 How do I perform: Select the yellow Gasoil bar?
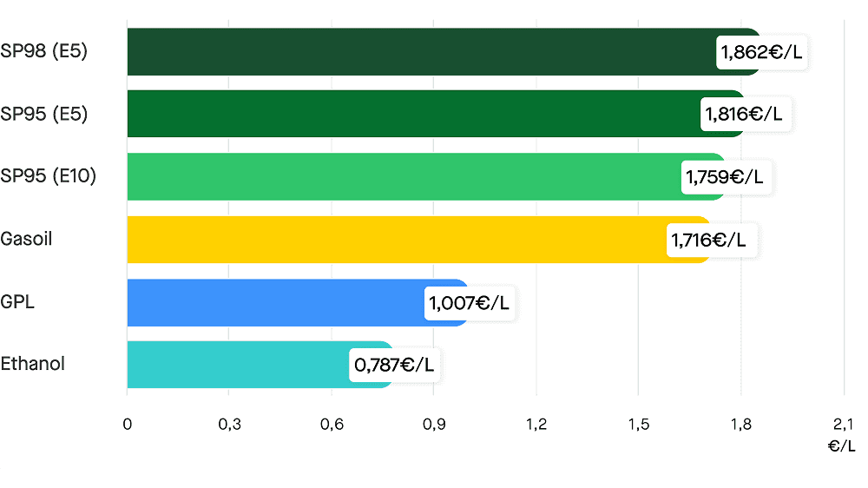[391, 240]
